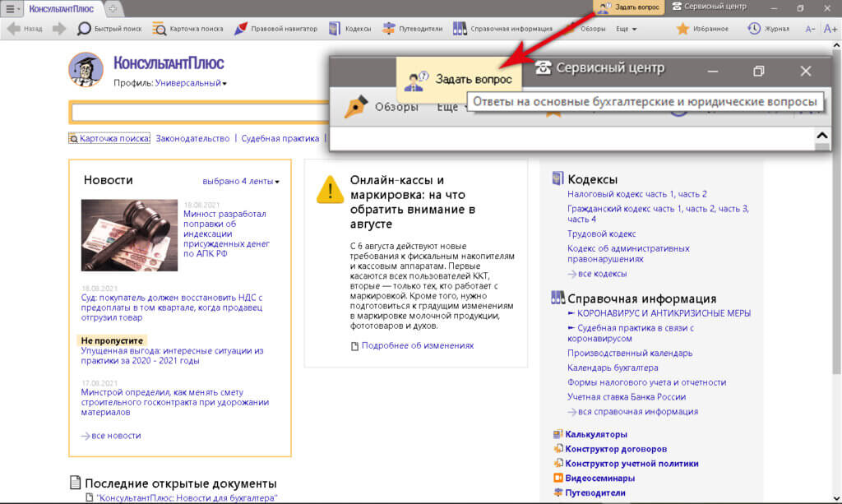Screen dimensions: 842x504
Task: Click Обзоры pen icon in toolbar
Action: [572, 29]
